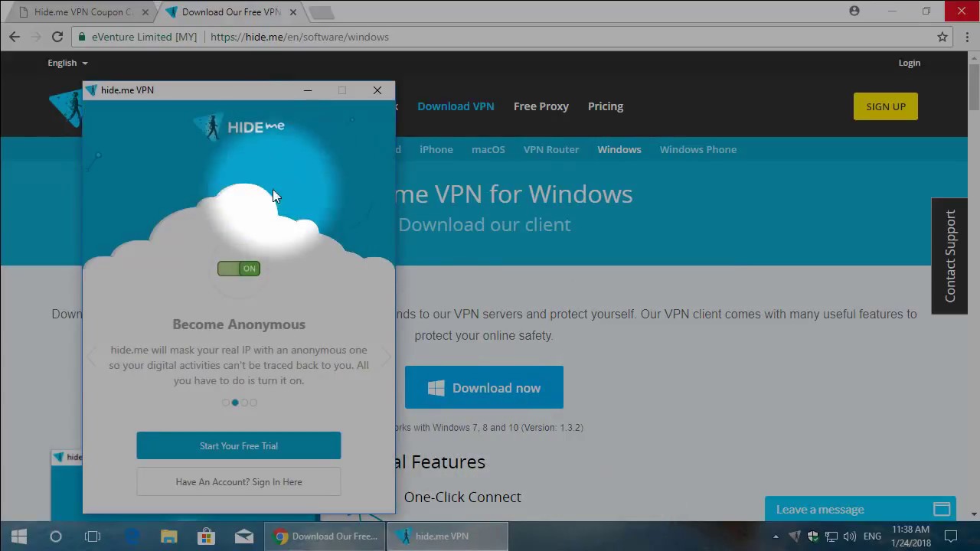Open the Free Proxy menu item
Image resolution: width=980 pixels, height=551 pixels.
541,106
